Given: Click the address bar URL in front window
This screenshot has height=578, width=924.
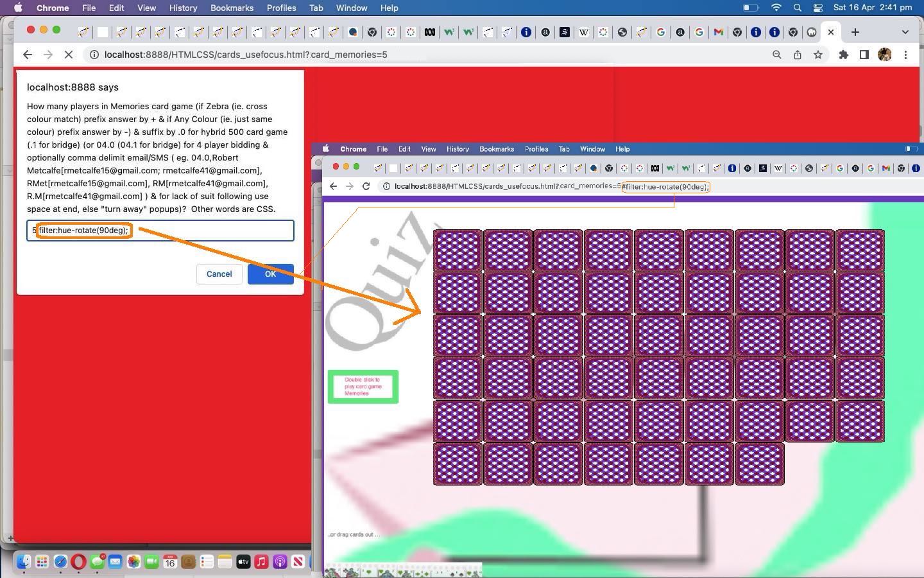Looking at the screenshot, I should 246,55.
